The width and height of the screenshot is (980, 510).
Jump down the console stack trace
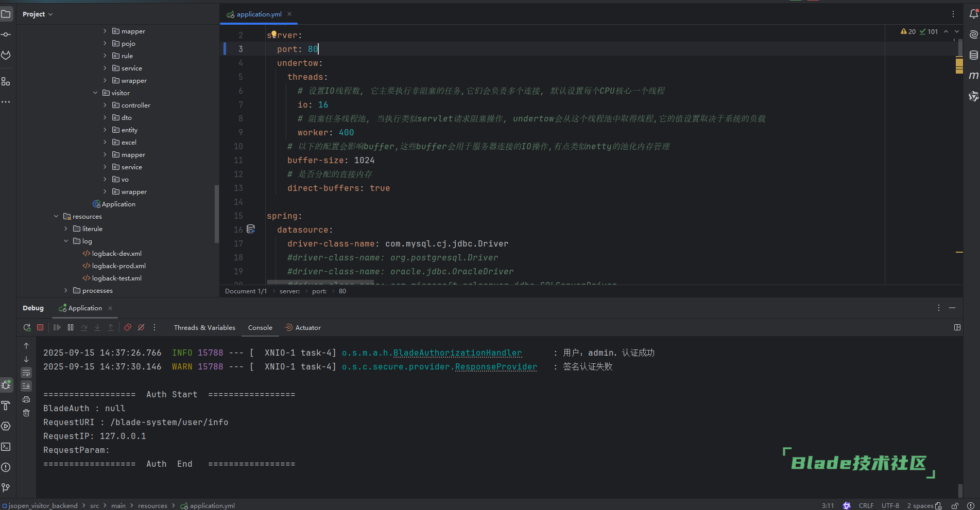(x=26, y=359)
